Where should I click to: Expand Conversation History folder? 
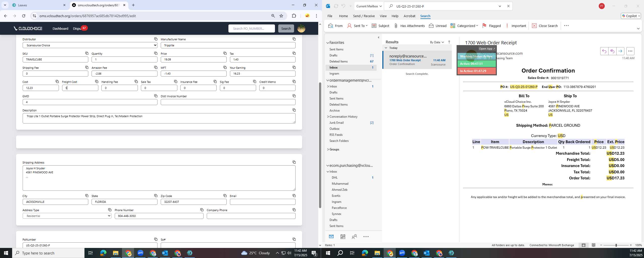pos(328,117)
